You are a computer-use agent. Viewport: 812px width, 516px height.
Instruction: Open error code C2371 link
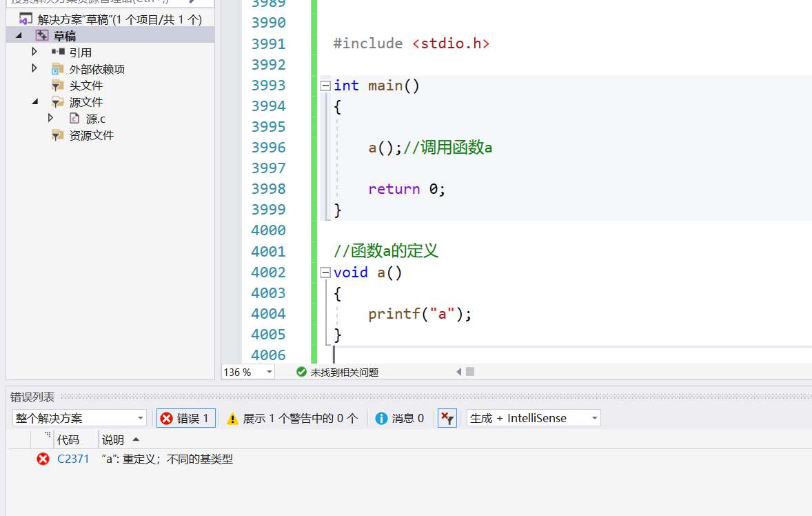(x=73, y=459)
